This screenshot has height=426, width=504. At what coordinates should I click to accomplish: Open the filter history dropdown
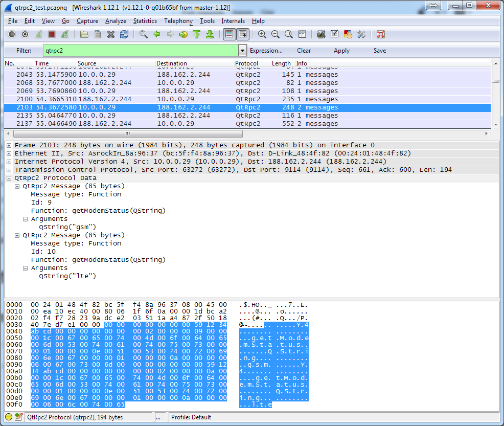click(x=242, y=51)
